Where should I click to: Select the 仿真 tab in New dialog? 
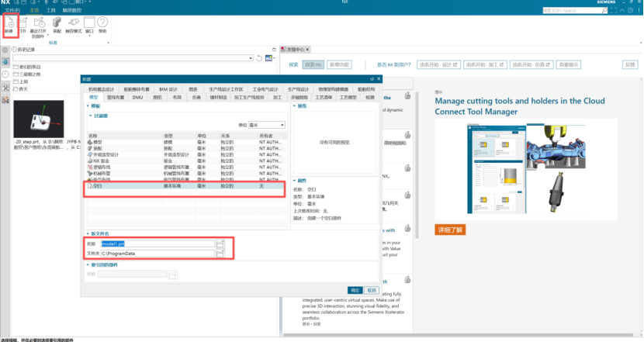[196, 98]
